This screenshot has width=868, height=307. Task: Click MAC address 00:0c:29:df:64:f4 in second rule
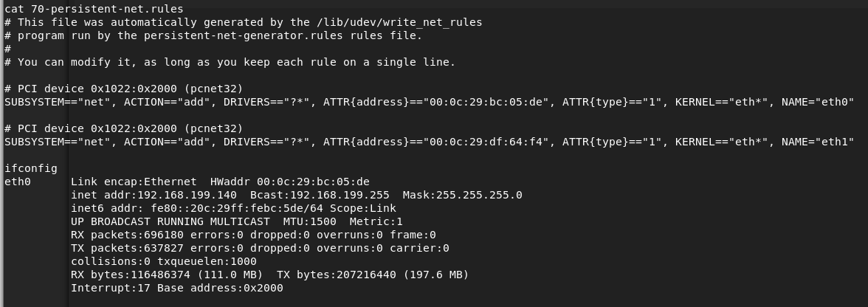(486, 142)
